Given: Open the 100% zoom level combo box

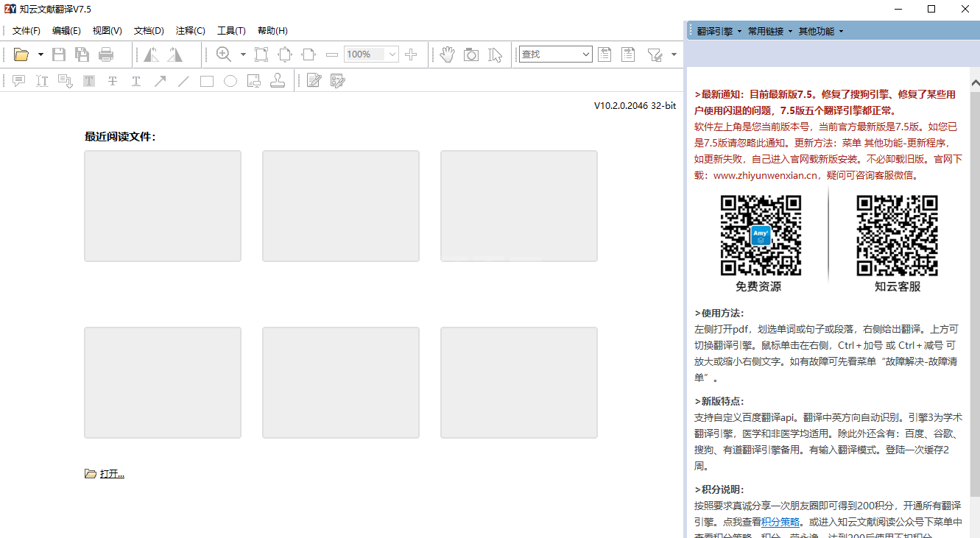Looking at the screenshot, I should pyautogui.click(x=371, y=54).
